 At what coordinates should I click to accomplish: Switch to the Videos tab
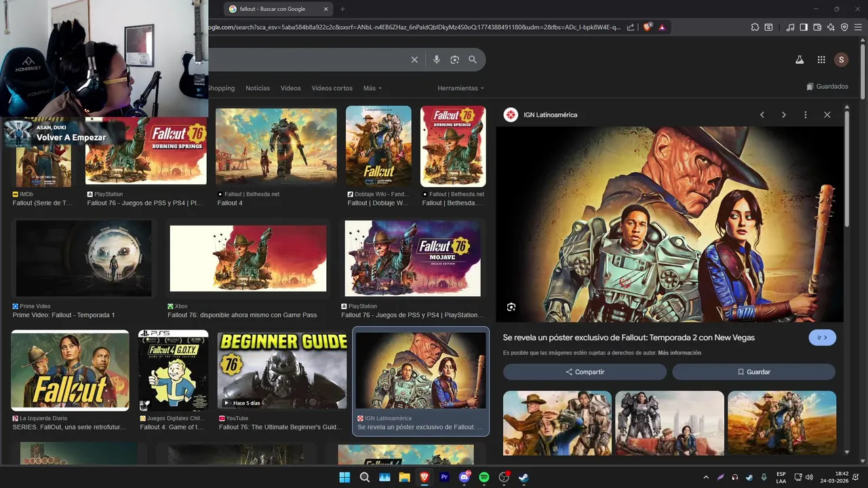(291, 88)
